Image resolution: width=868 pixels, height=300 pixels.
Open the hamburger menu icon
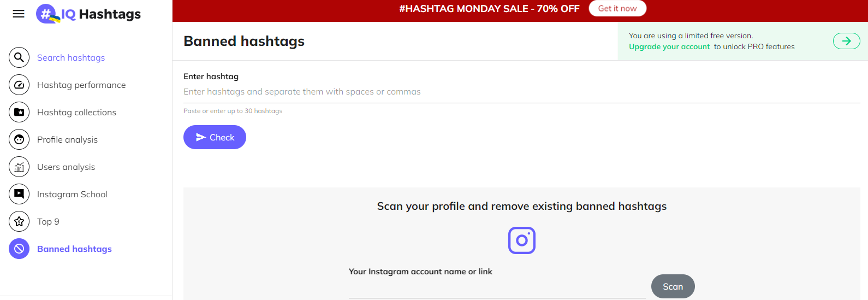[x=19, y=14]
